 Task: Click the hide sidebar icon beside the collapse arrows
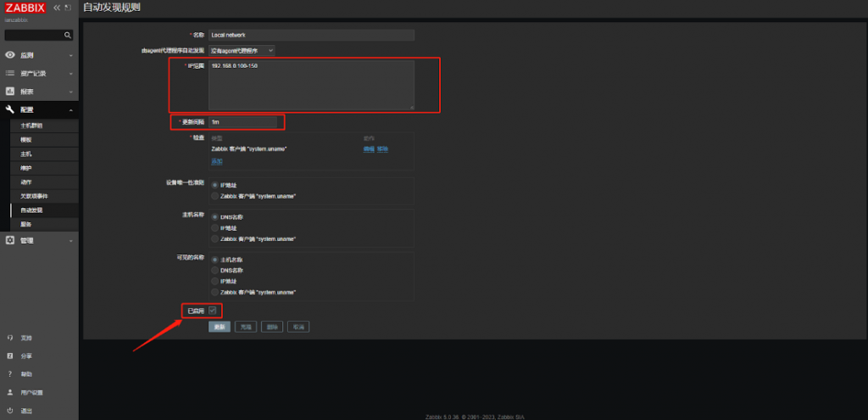pyautogui.click(x=68, y=8)
